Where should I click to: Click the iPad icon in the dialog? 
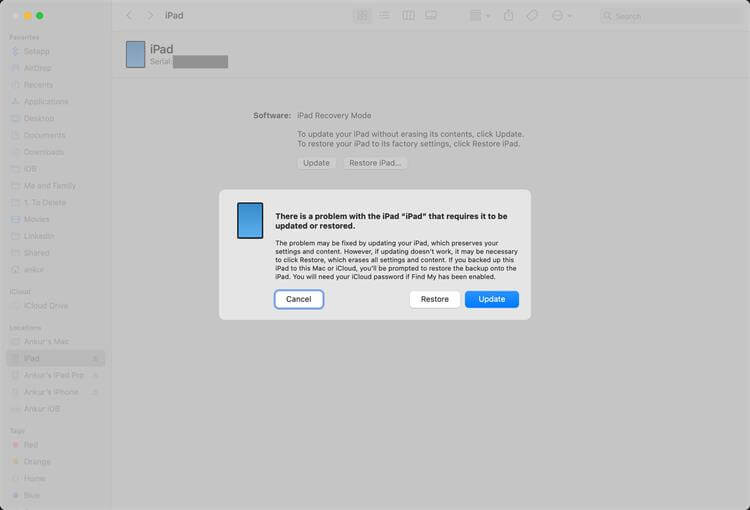tap(250, 220)
